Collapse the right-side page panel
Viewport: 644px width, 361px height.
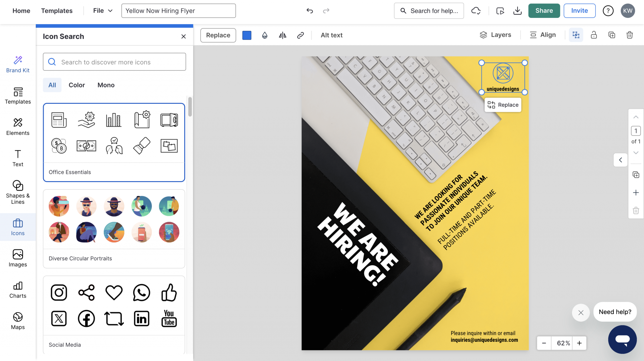pyautogui.click(x=620, y=160)
